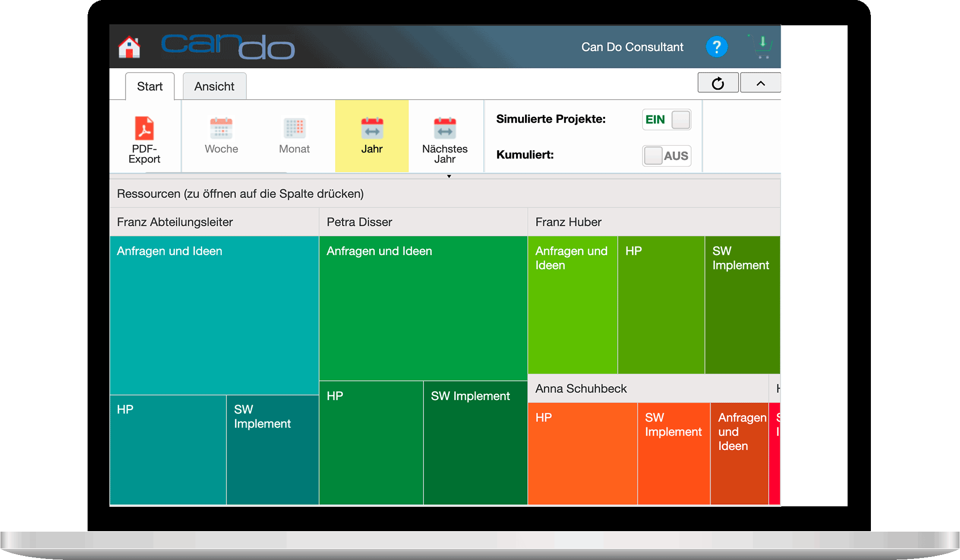This screenshot has width=960, height=560.
Task: Go to the home house icon
Action: tap(129, 47)
